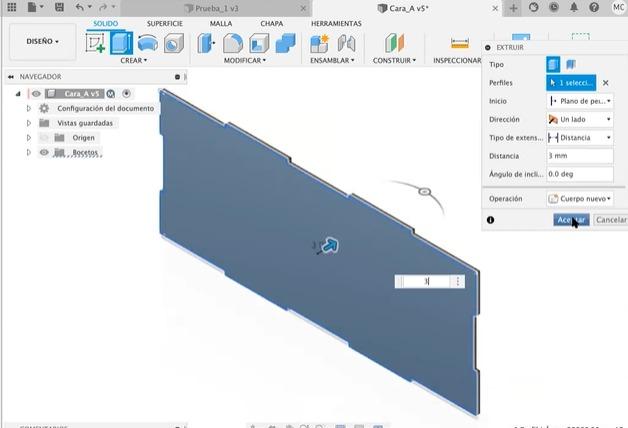Choose the thin extrude Tipo option
The width and height of the screenshot is (628, 428).
[x=570, y=64]
